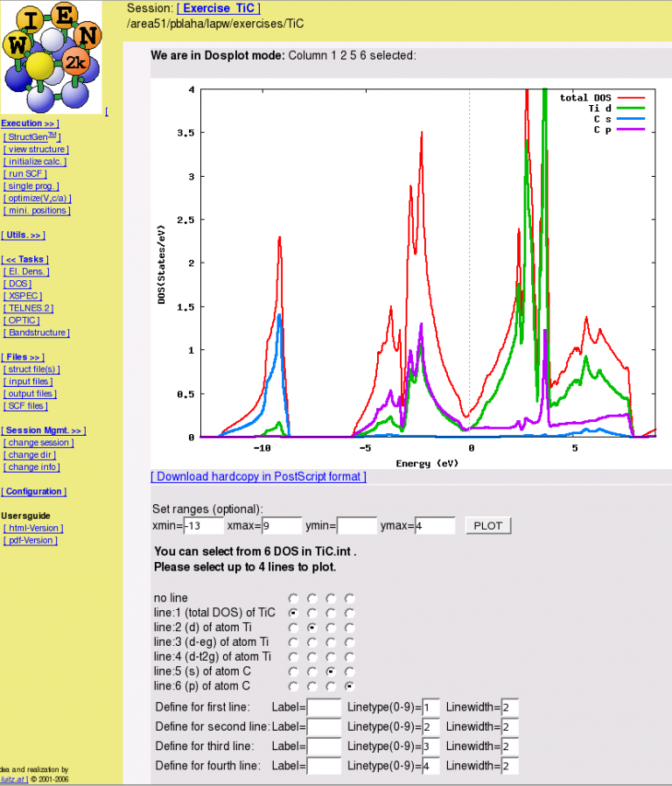Viewport: 672px width, 786px height.
Task: Click the xmin input field
Action: pyautogui.click(x=203, y=525)
